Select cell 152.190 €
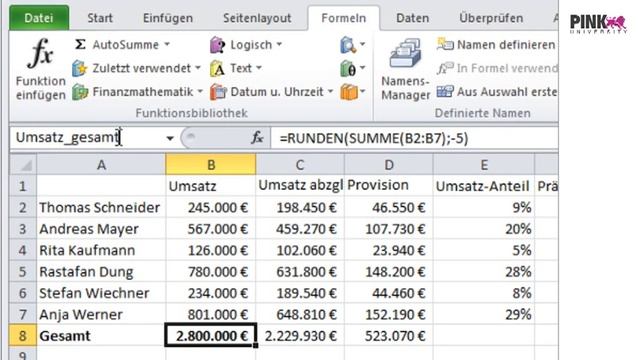The image size is (640, 360). click(x=389, y=315)
